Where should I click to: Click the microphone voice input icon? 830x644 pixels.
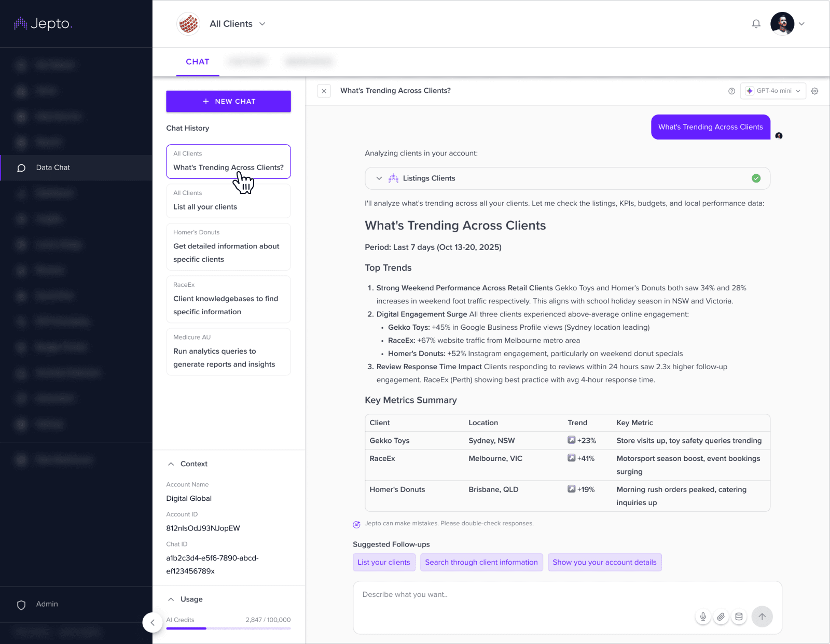point(703,617)
